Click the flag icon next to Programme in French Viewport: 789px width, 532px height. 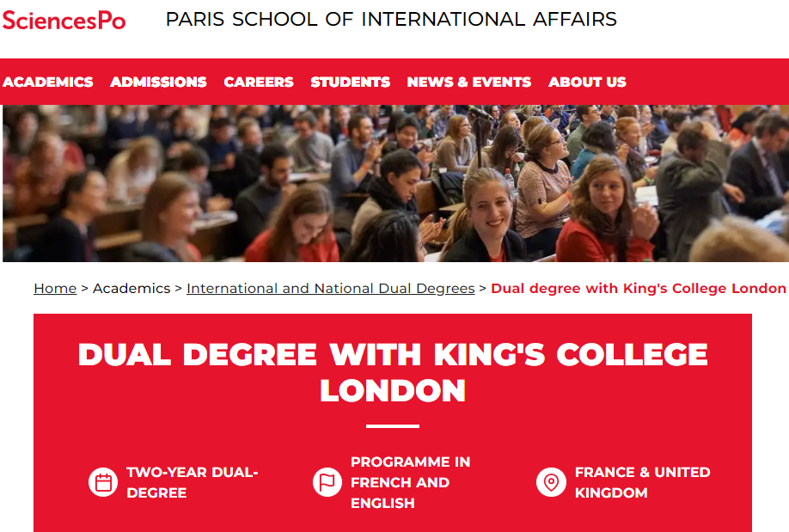point(327,482)
